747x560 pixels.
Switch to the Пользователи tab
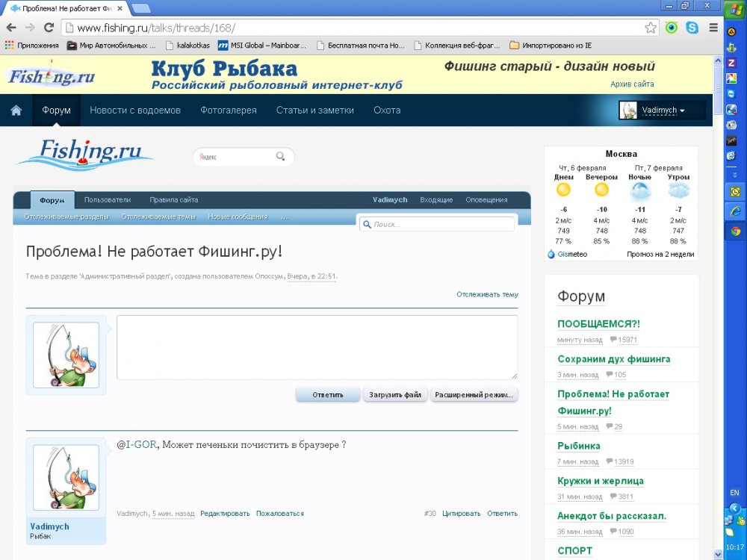click(x=108, y=200)
